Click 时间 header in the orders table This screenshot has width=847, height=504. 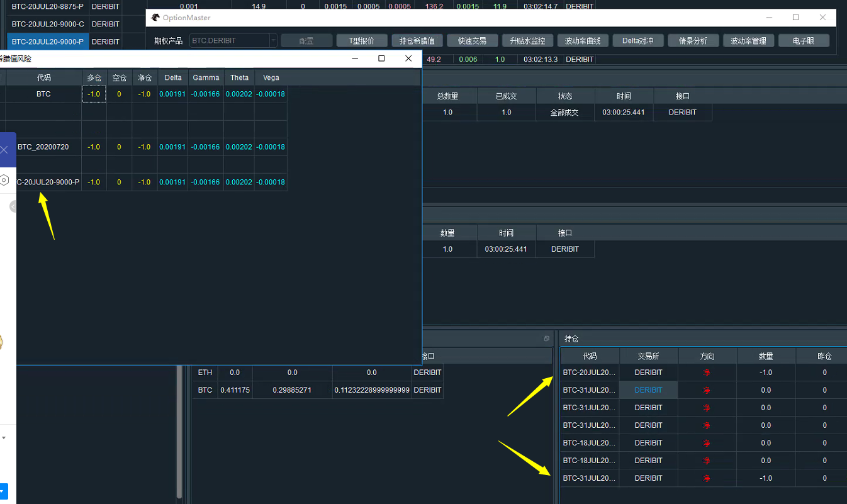point(624,96)
